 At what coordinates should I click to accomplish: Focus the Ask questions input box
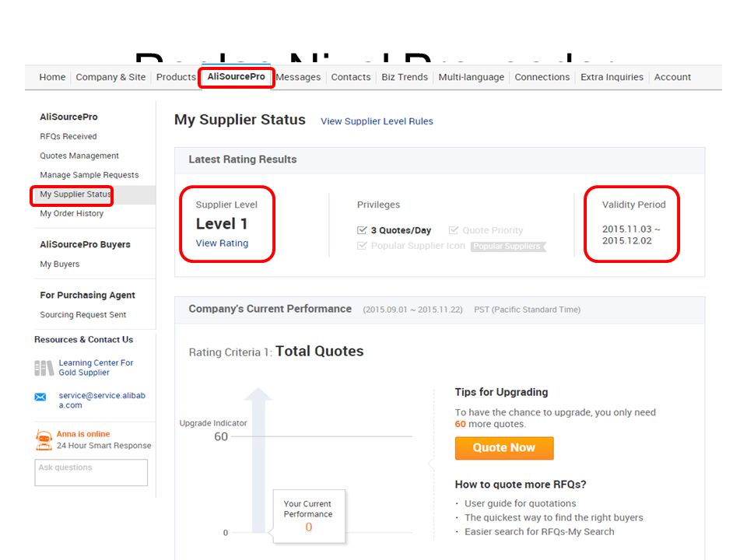coord(91,472)
